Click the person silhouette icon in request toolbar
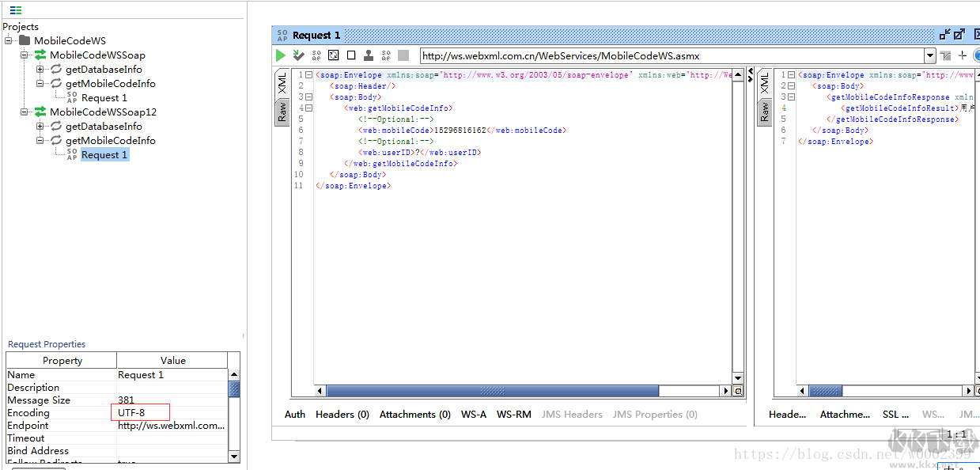This screenshot has width=980, height=470. [x=369, y=55]
